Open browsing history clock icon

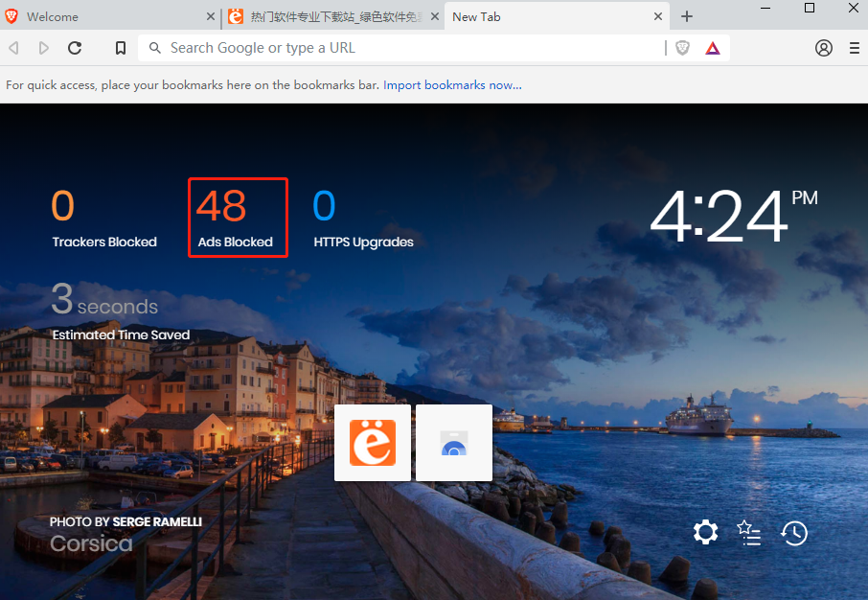click(794, 533)
